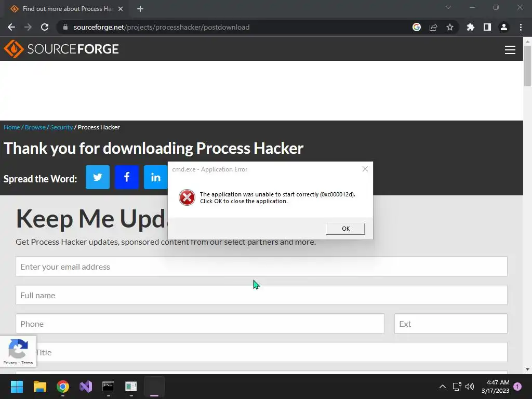Share on Twitter

98,177
